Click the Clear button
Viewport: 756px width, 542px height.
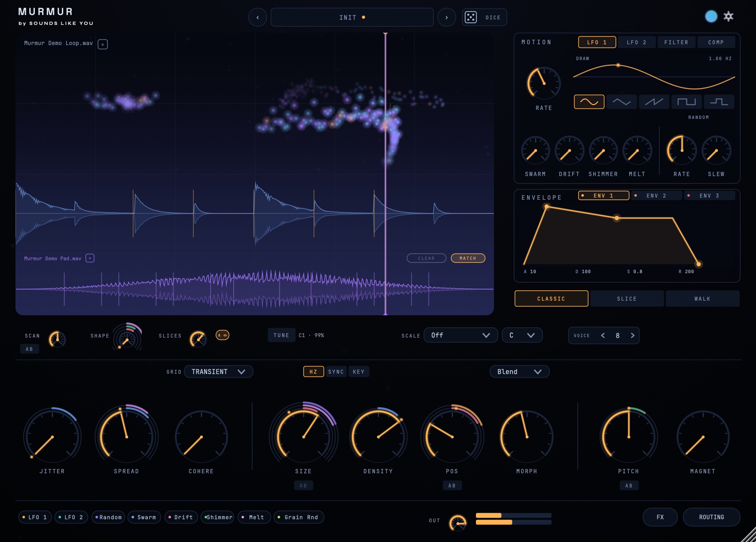pyautogui.click(x=426, y=258)
